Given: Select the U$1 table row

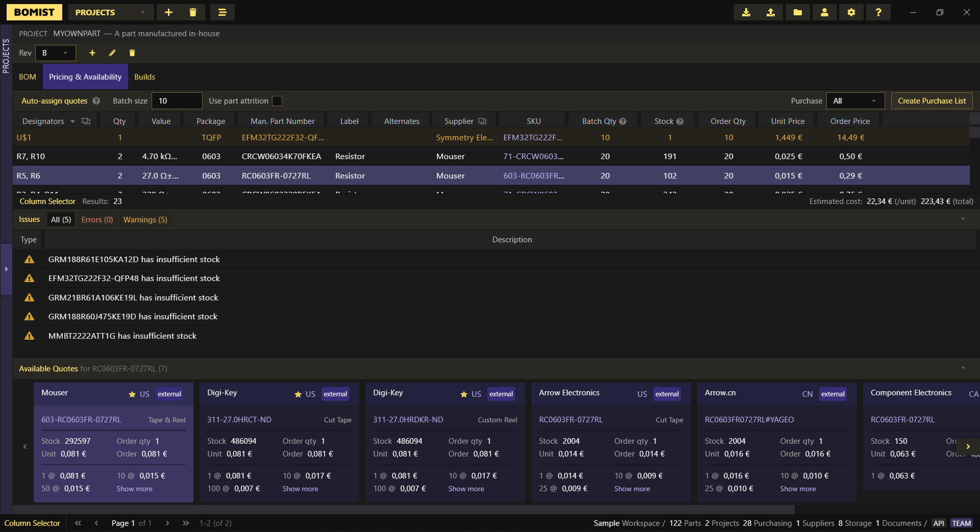Looking at the screenshot, I should click(x=491, y=138).
